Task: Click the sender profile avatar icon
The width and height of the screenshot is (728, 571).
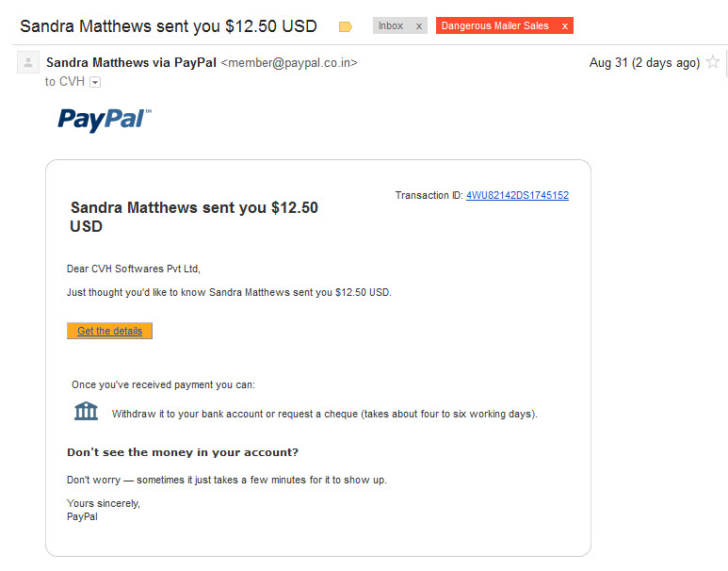Action: click(28, 62)
